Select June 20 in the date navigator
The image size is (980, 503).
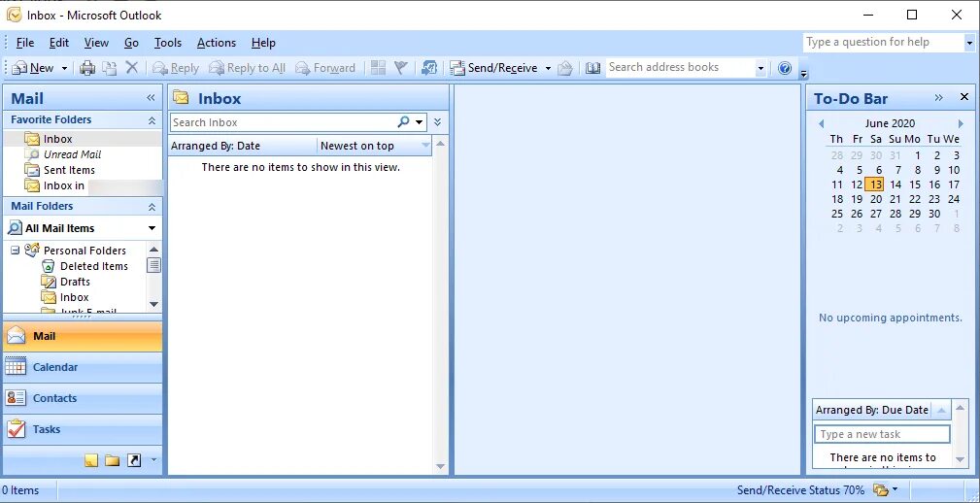[x=876, y=199]
